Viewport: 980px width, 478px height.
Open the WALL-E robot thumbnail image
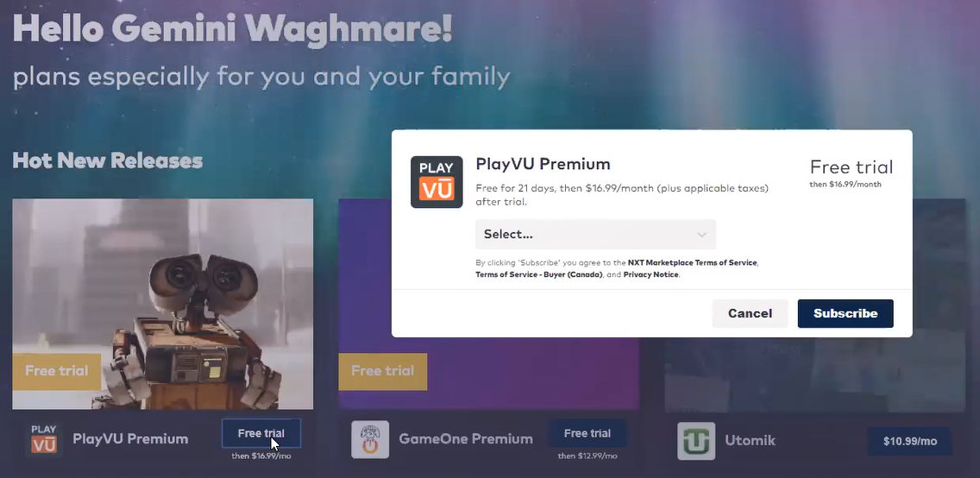pyautogui.click(x=162, y=304)
